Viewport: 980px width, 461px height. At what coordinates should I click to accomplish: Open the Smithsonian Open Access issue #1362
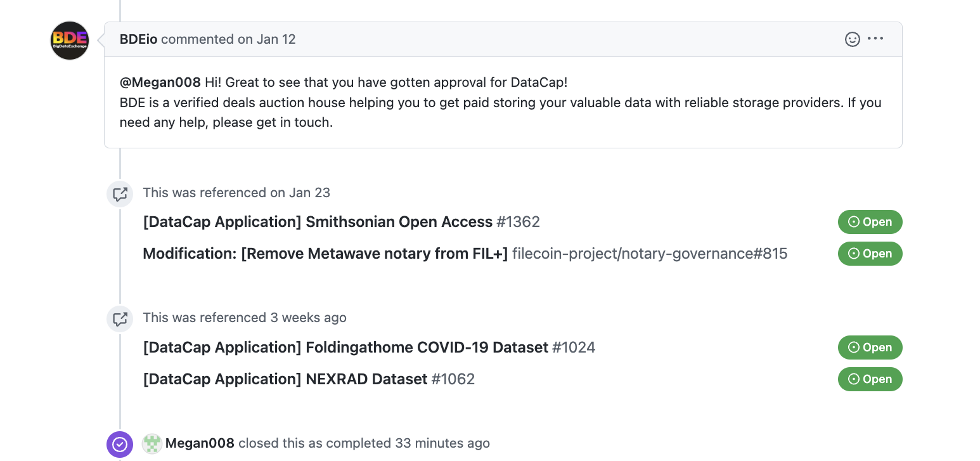[317, 222]
